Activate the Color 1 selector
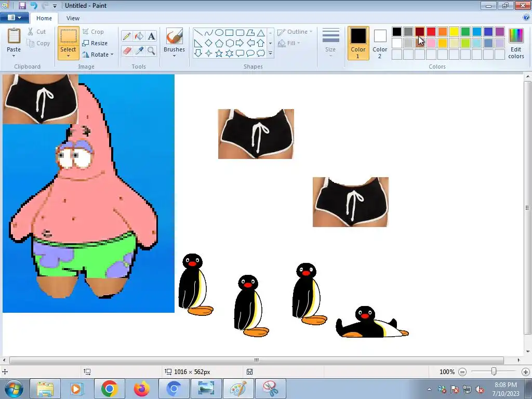Viewport: 532px width, 399px height. [358, 43]
